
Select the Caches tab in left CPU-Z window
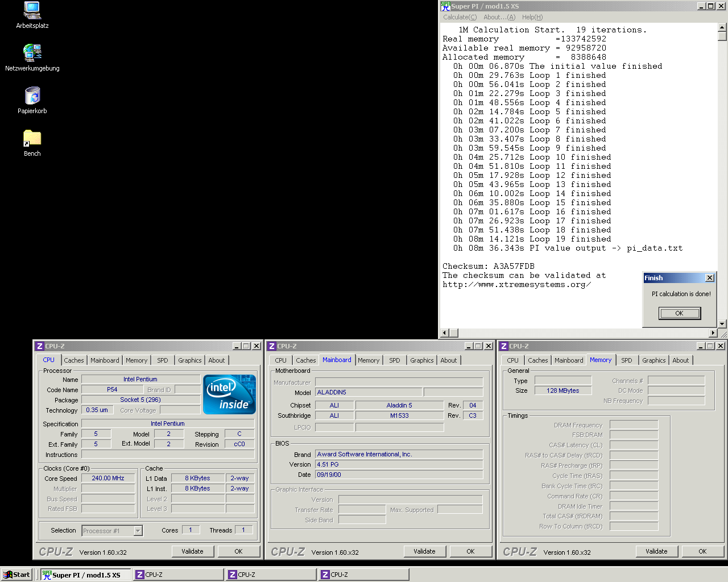pos(74,360)
